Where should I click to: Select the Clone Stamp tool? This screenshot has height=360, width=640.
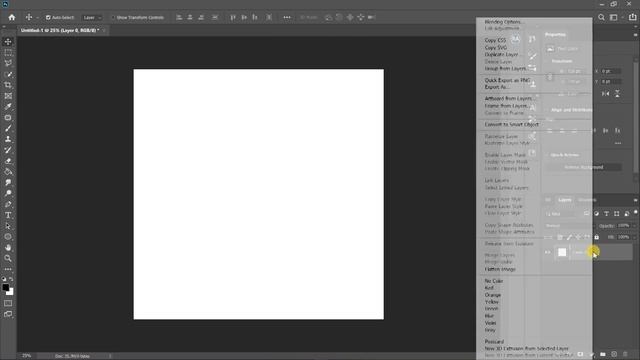8,139
